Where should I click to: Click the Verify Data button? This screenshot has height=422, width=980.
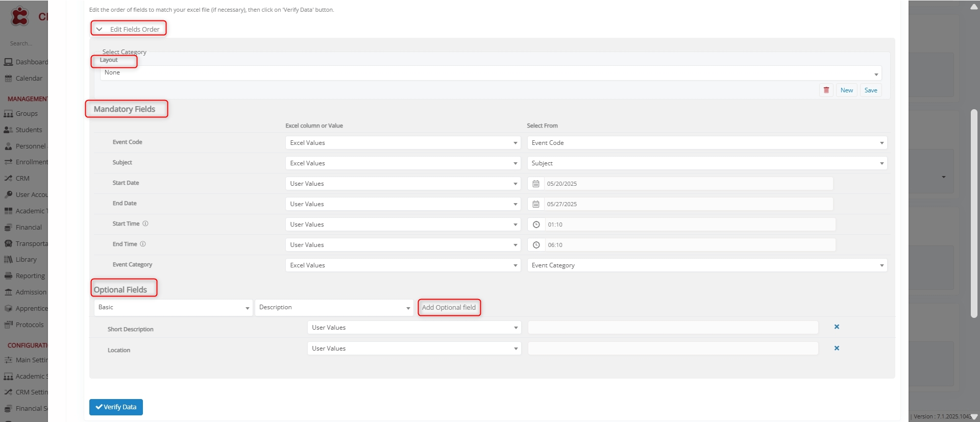116,407
